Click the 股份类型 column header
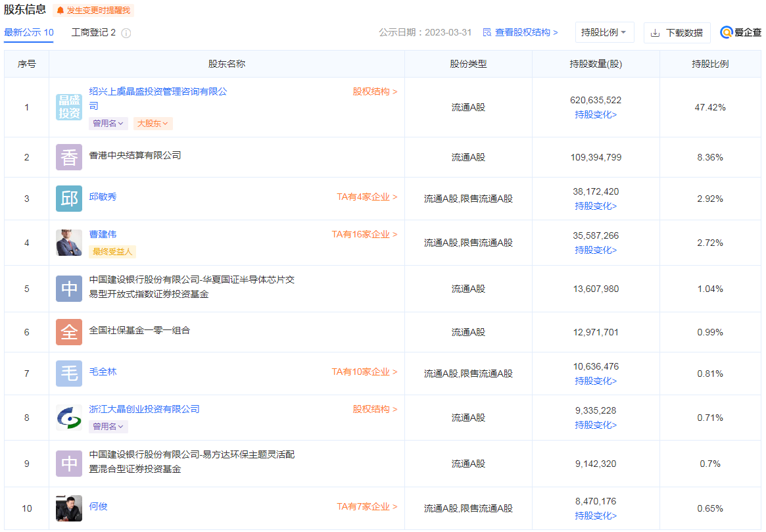This screenshot has width=766, height=532. pyautogui.click(x=468, y=64)
